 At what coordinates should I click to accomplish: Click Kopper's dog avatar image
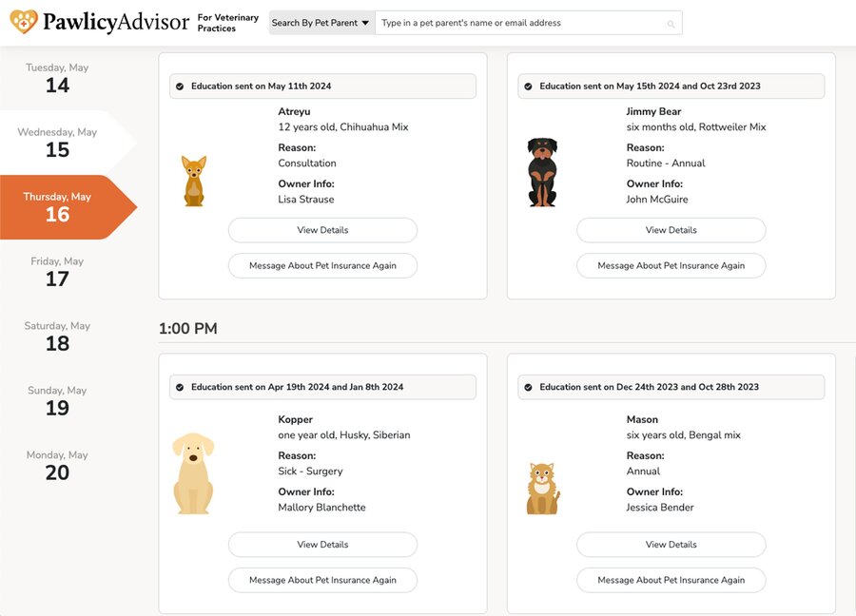[193, 473]
